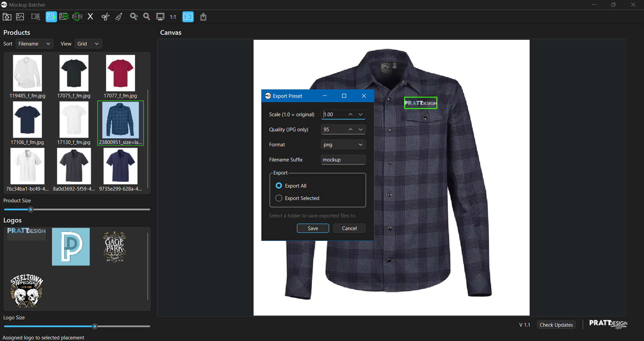Click the Check Updates button
The image size is (644, 341).
[x=556, y=325]
